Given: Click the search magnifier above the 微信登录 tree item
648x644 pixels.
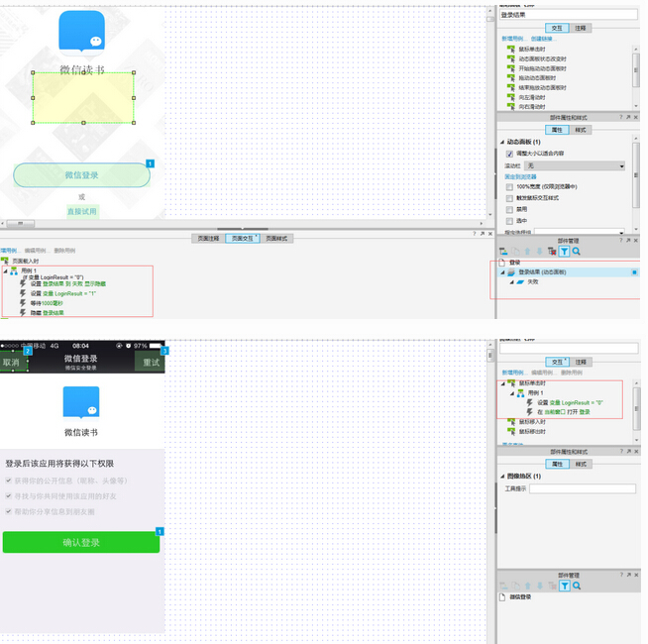Looking at the screenshot, I should [x=576, y=586].
